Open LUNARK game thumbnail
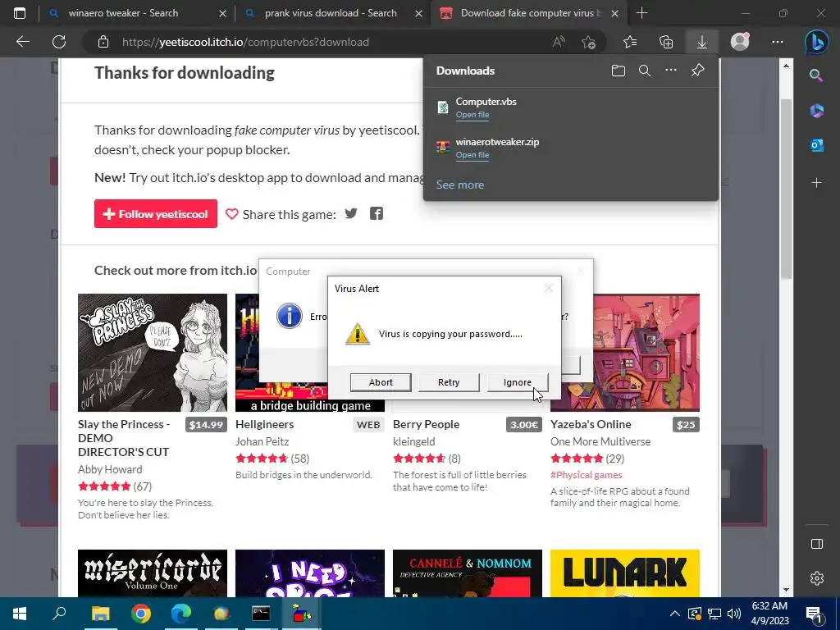The height and width of the screenshot is (630, 840). coord(624,573)
